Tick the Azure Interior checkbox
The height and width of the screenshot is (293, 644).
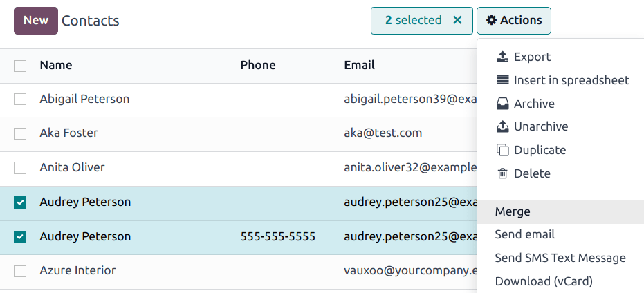point(20,271)
